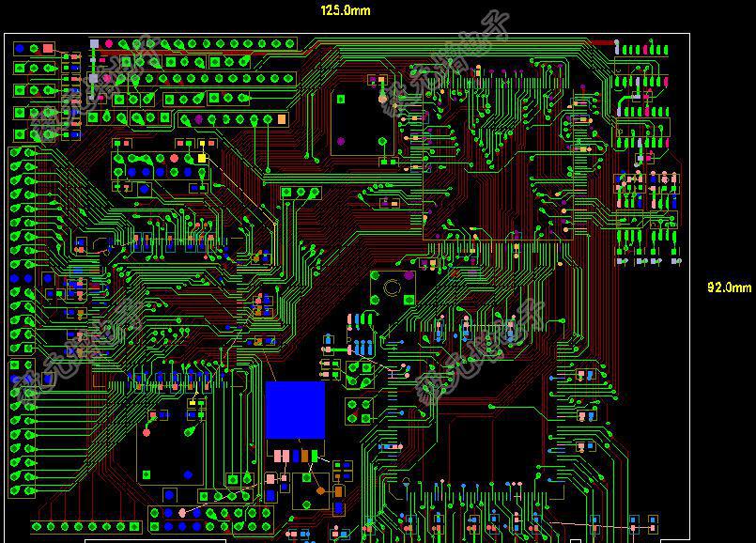
Task: Click the 125.0mm width dimension label
Action: tap(346, 10)
